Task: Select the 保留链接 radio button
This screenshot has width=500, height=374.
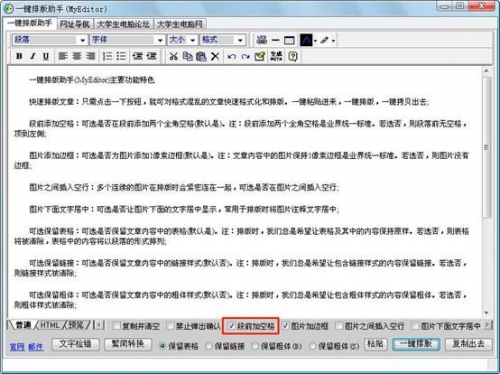Action: pos(209,346)
